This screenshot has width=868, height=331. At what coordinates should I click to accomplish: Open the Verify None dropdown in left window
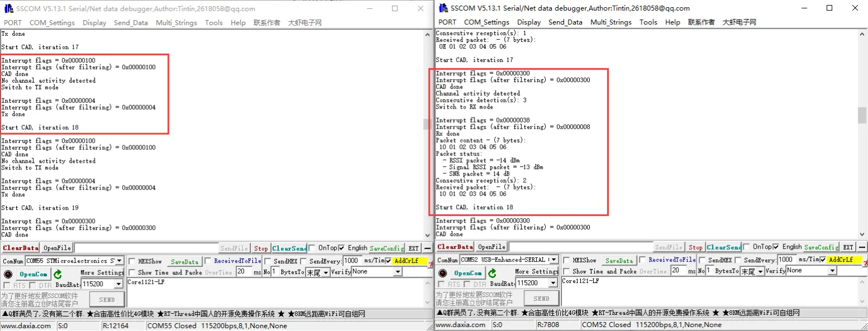[x=398, y=272]
